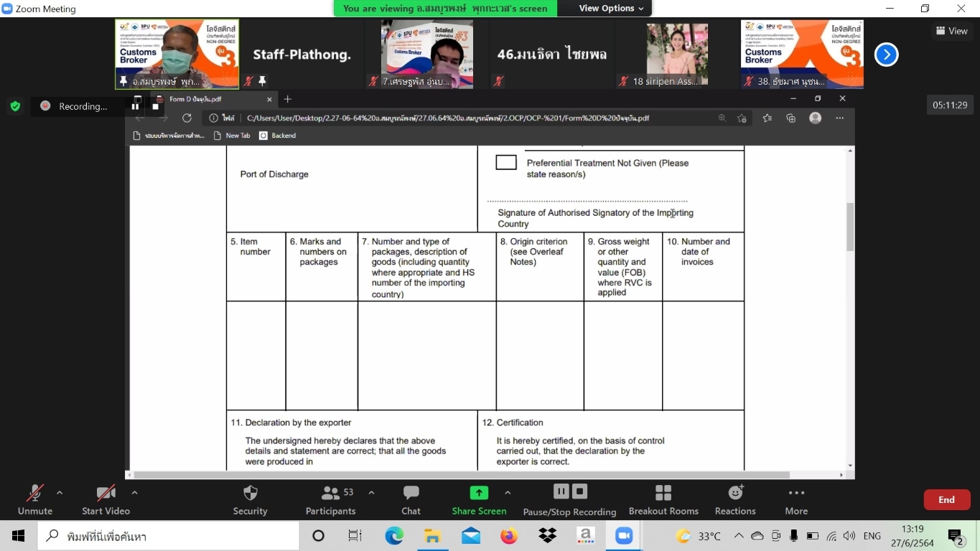Stop recording from the meeting toolbar

[x=580, y=491]
